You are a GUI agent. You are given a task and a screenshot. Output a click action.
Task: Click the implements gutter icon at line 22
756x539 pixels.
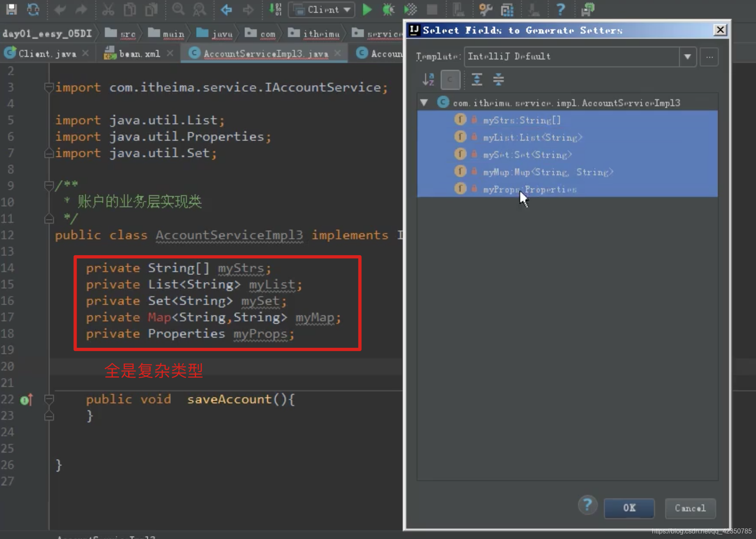pyautogui.click(x=27, y=399)
